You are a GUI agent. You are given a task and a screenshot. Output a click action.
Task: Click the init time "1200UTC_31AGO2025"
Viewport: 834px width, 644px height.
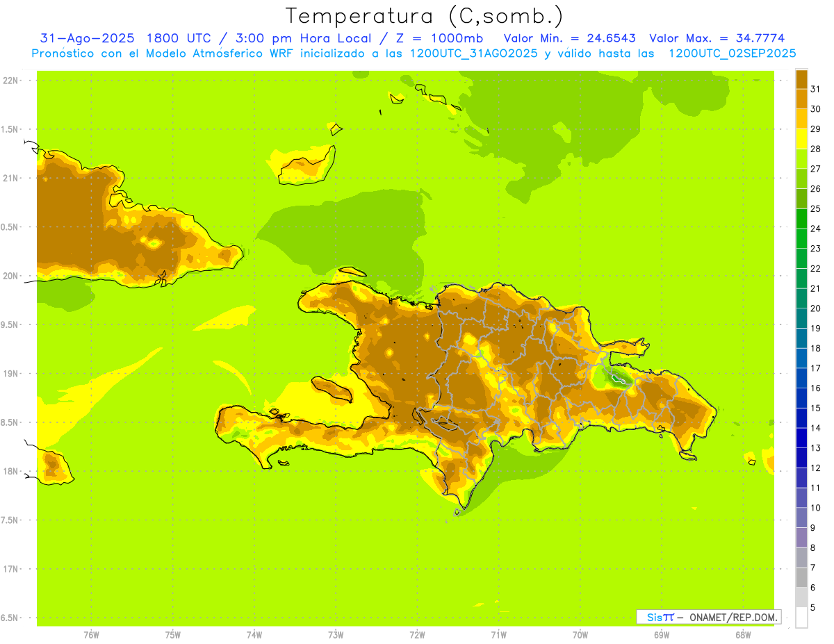point(473,53)
